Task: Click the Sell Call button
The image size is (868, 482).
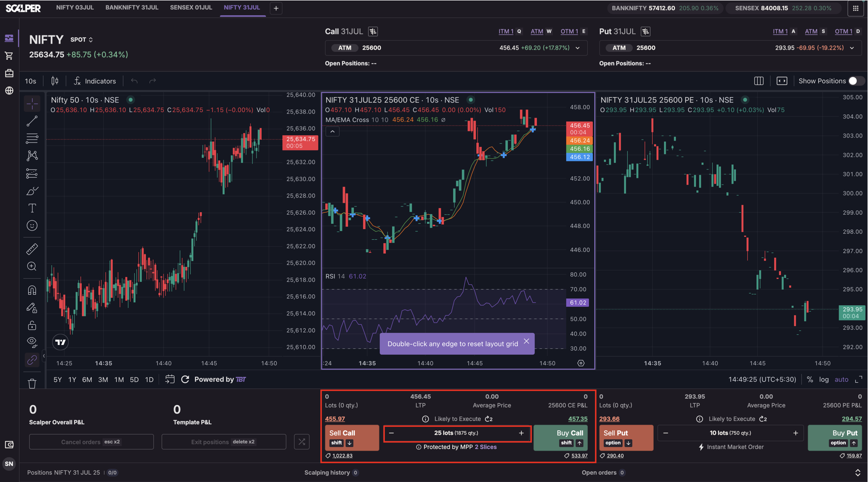Action: (x=352, y=437)
